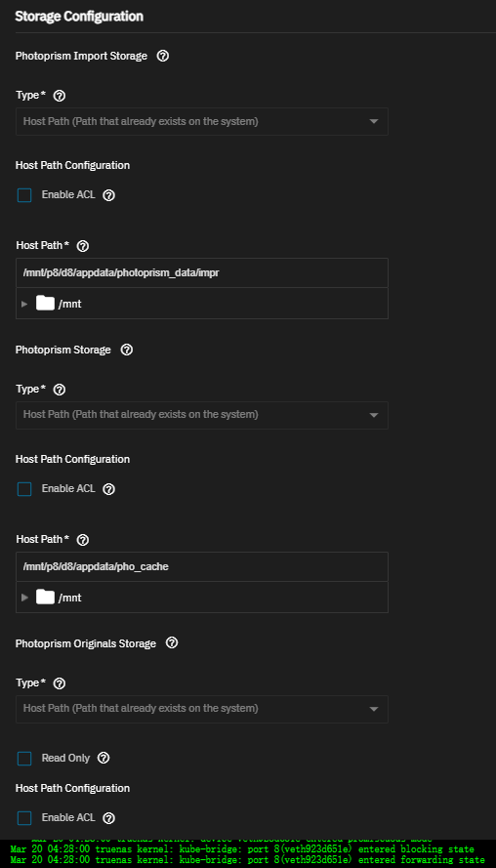Tick the Read Only checkbox
This screenshot has width=496, height=868.
tap(24, 759)
